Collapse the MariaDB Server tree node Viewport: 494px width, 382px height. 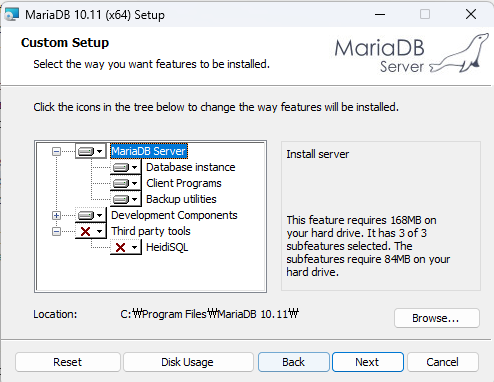[x=56, y=152]
